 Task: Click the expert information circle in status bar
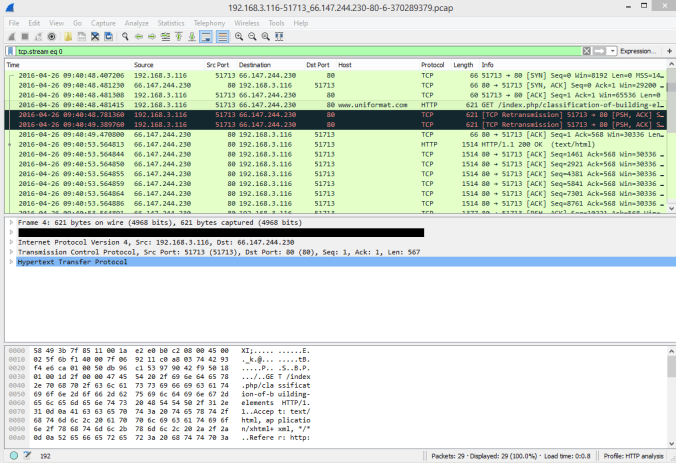point(14,455)
